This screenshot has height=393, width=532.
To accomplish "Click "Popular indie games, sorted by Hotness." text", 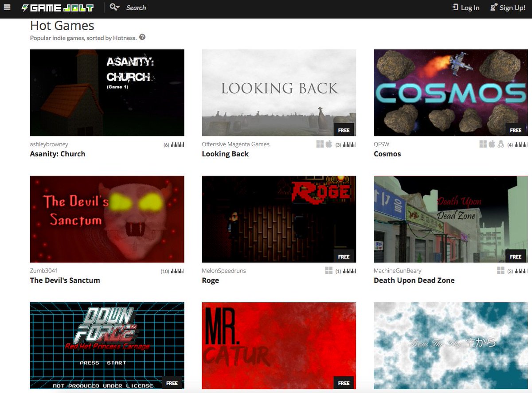I will coord(83,38).
